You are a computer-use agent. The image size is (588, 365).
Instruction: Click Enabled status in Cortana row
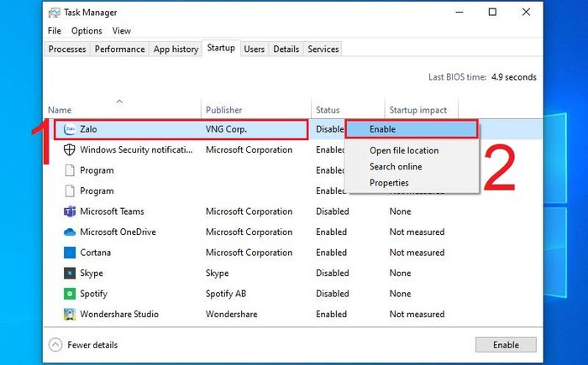(x=331, y=253)
